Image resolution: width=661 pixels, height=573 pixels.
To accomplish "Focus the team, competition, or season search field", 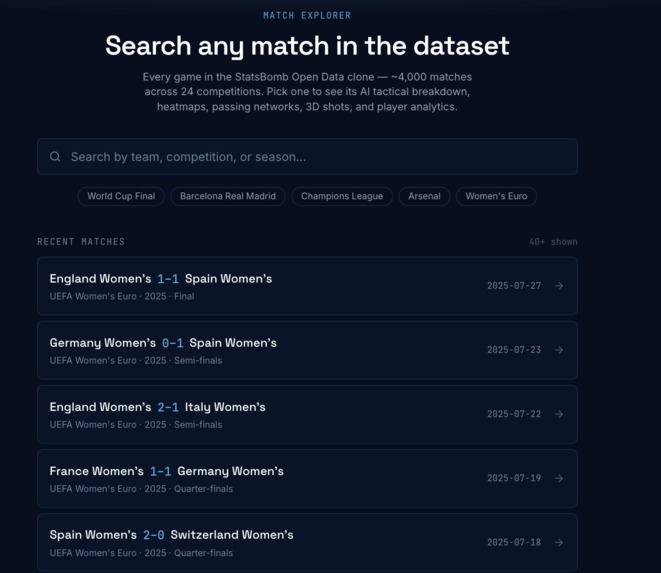I will point(307,156).
